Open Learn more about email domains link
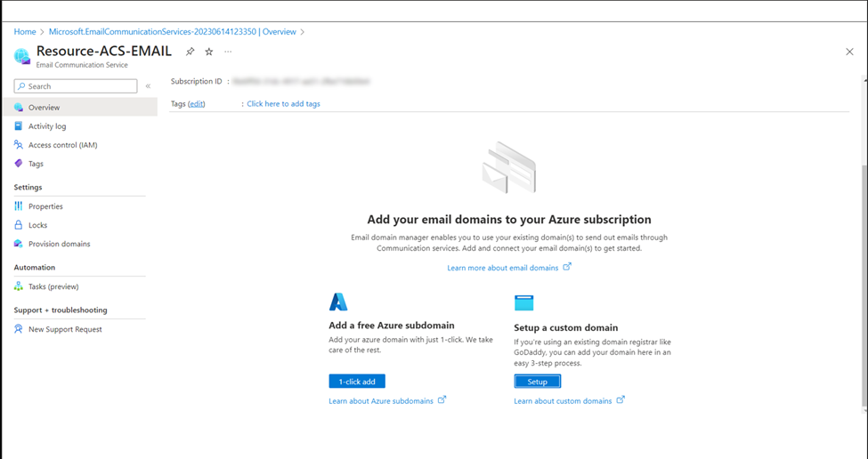This screenshot has width=868, height=459. click(503, 268)
